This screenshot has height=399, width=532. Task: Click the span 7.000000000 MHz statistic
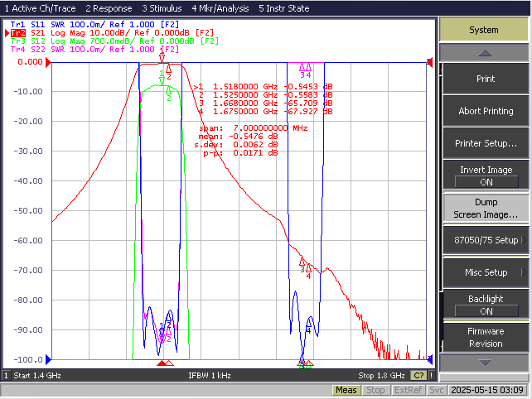click(254, 128)
